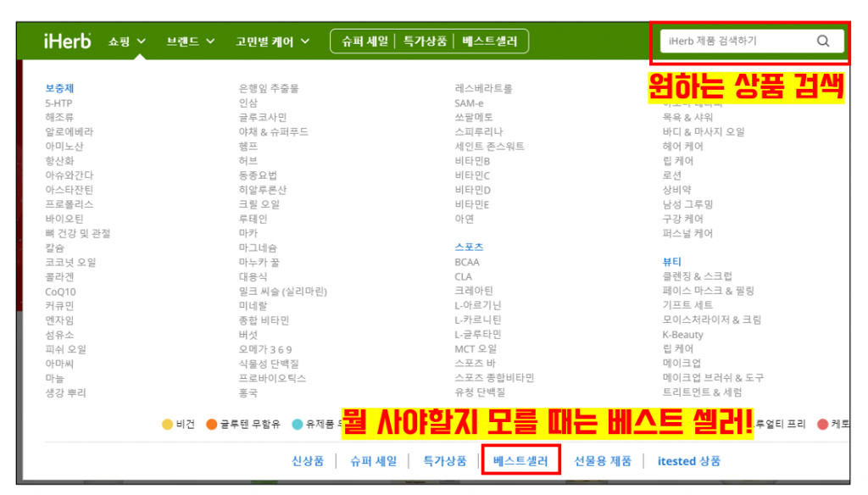The height and width of the screenshot is (495, 868).
Task: Select 야채 & 슈퍼푸드 category
Action: (x=274, y=131)
